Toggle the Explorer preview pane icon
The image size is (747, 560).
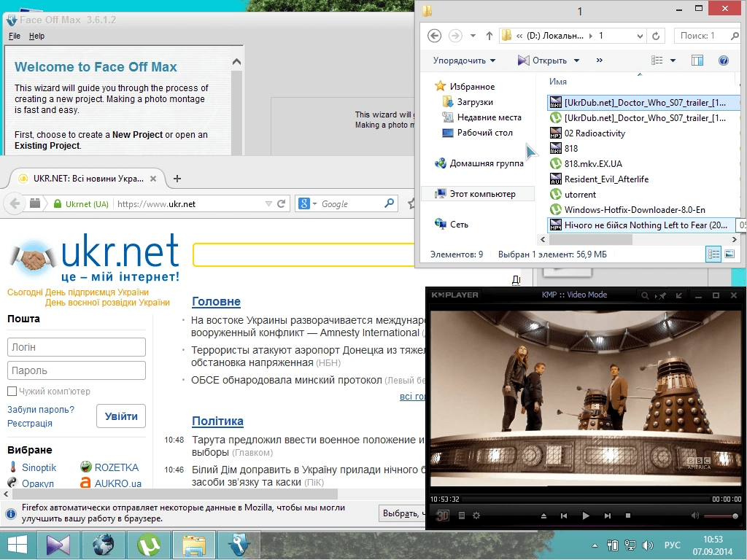tap(697, 61)
